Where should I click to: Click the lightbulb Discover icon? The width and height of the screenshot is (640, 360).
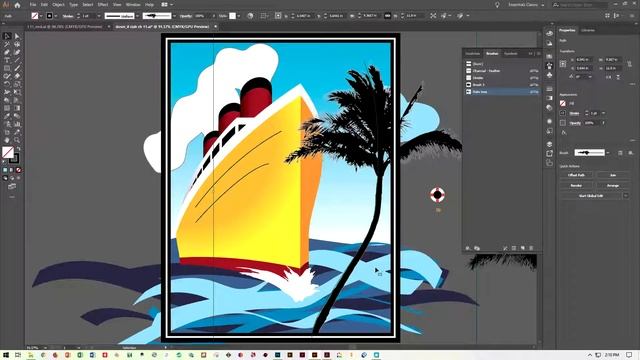pos(497,5)
